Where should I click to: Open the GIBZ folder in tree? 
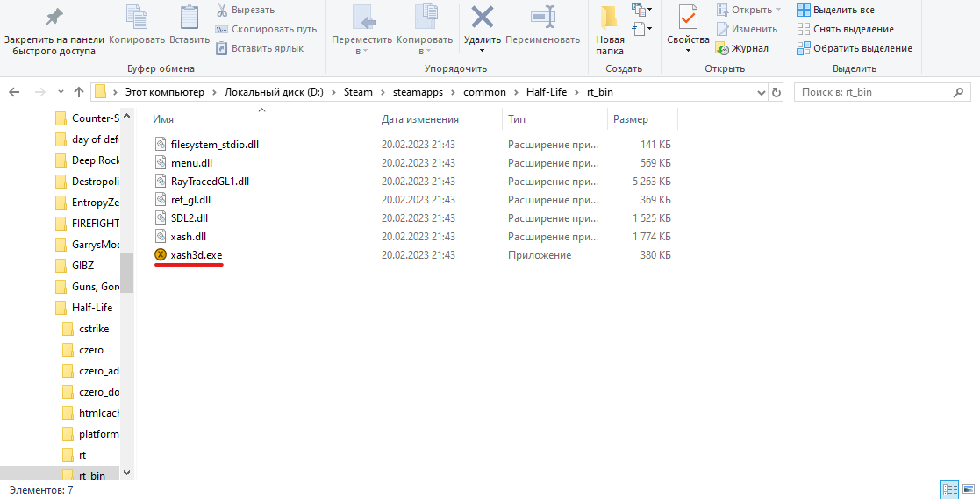pos(75,266)
